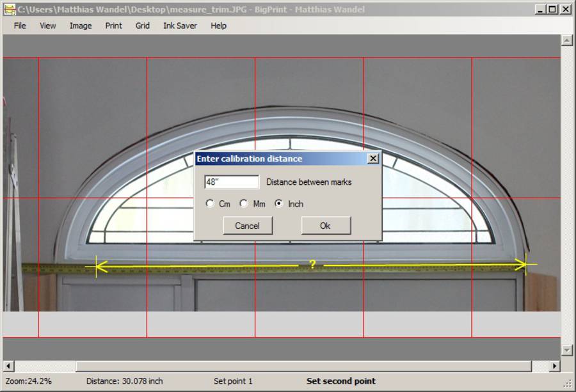Select the Cm radio button
Screen dimensions: 576x392
tap(211, 204)
